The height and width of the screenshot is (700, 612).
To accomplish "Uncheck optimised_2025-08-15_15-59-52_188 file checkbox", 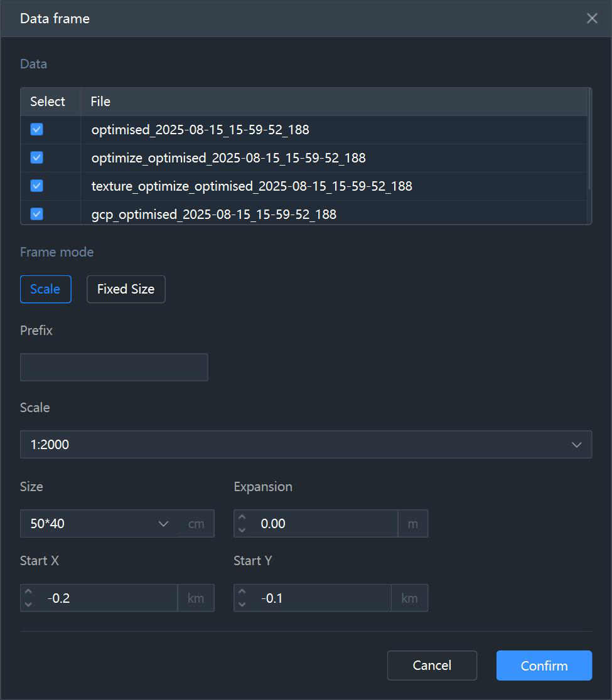I will pos(36,129).
